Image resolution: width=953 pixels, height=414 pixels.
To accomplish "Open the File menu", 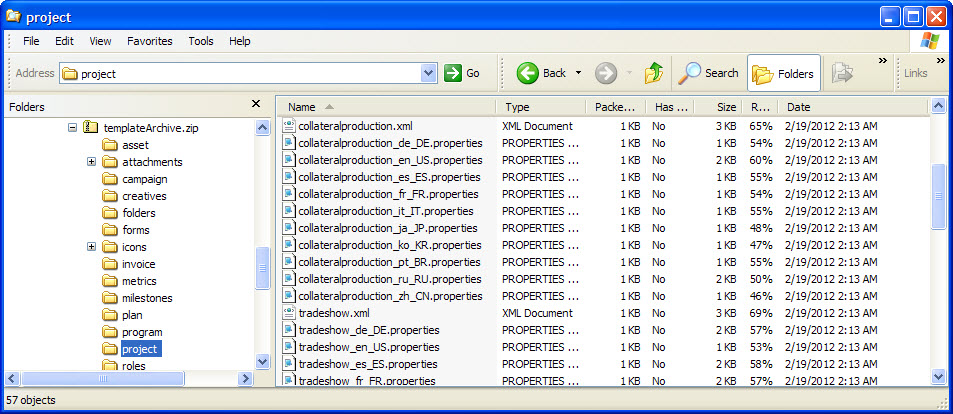I will [31, 41].
